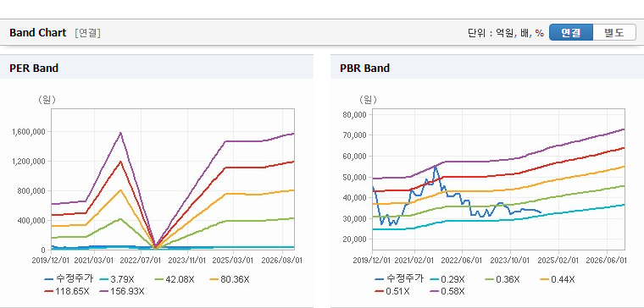Toggle 42.08X series in PER legend
The height and width of the screenshot is (308, 644).
click(175, 279)
